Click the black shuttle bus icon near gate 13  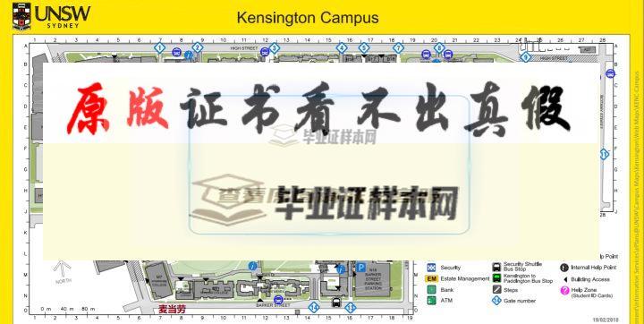tap(336, 303)
